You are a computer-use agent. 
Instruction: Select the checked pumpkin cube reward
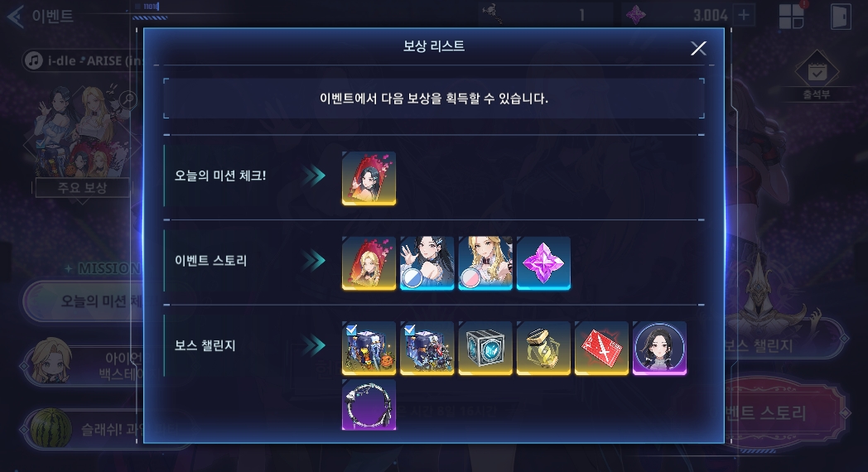[369, 348]
